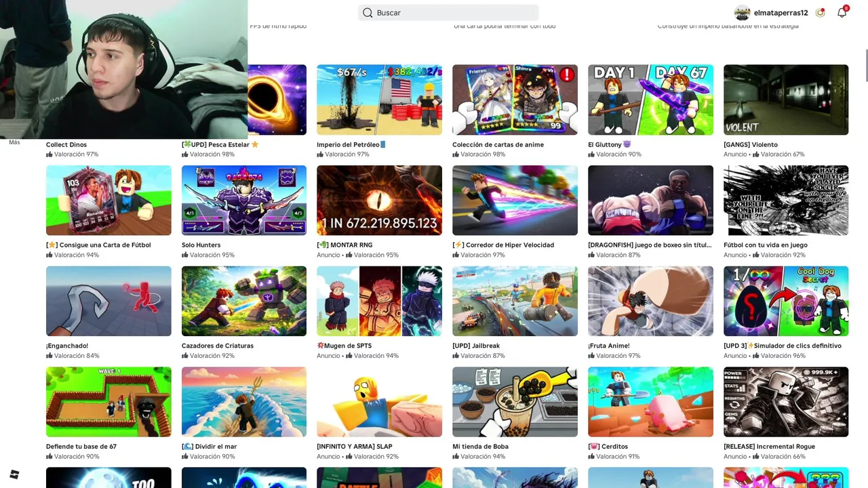This screenshot has height=488, width=868.
Task: Click the Cazadores de Criaturas title
Action: click(218, 346)
